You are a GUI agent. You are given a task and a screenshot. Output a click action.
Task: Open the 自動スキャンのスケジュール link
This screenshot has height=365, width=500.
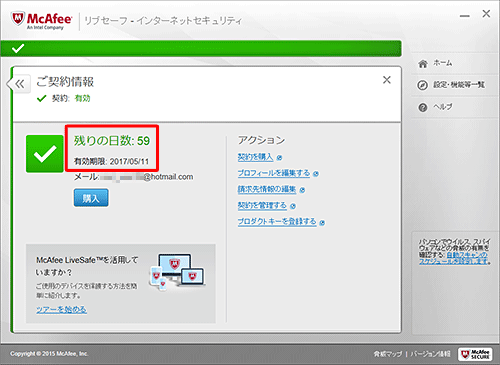(x=454, y=258)
